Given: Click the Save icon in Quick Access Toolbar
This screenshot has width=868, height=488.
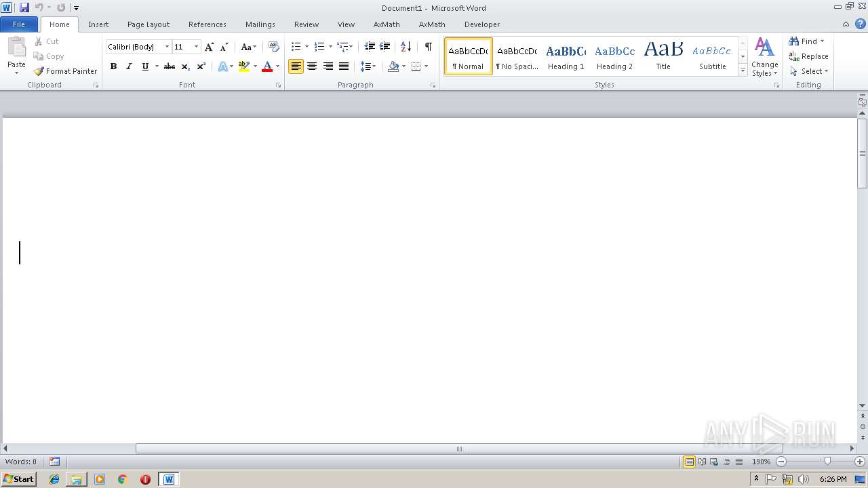Looking at the screenshot, I should click(x=24, y=7).
